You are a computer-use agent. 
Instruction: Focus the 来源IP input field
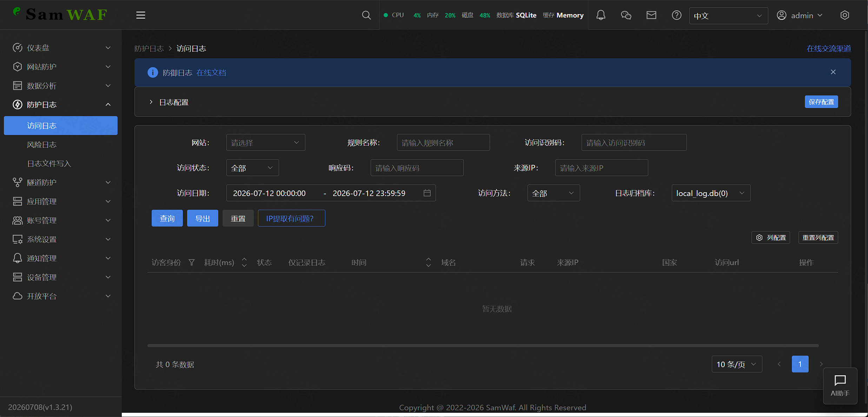602,168
